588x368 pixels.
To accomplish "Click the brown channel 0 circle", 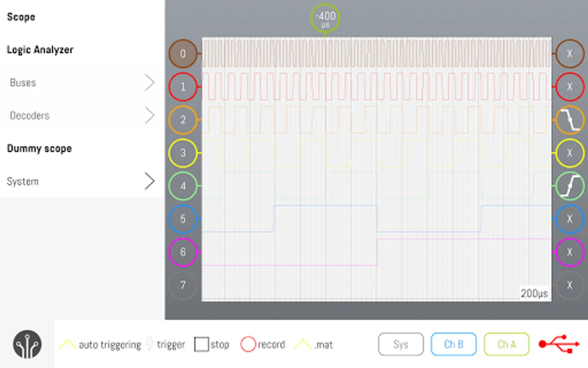I will (183, 54).
